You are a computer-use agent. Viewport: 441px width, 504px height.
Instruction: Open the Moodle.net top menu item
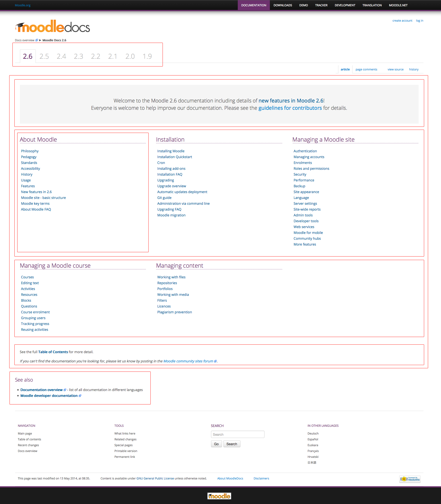point(398,5)
